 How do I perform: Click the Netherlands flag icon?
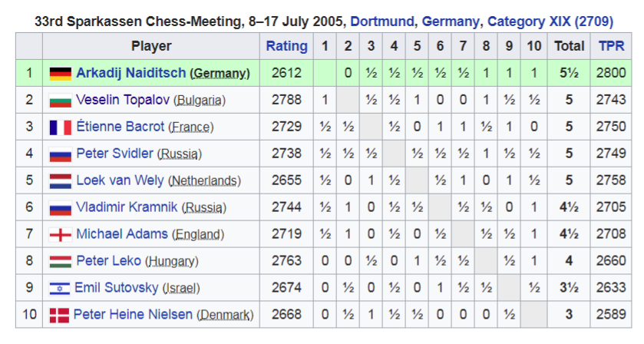(61, 181)
